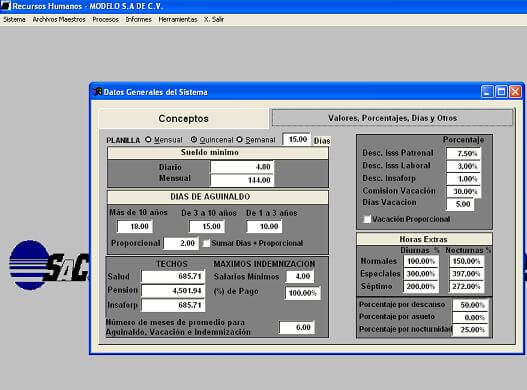Image resolution: width=527 pixels, height=390 pixels.
Task: Select the Quincenal planilla radio button
Action: point(194,140)
